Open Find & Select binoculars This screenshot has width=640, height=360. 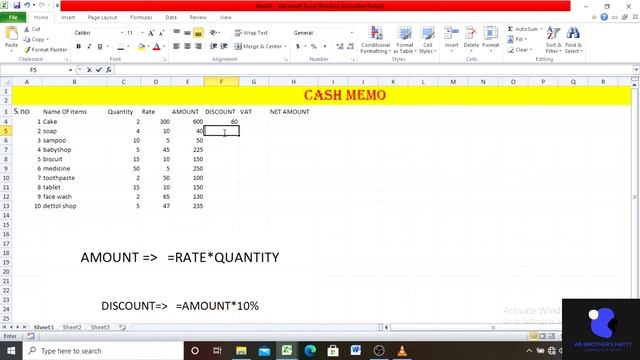[x=573, y=40]
